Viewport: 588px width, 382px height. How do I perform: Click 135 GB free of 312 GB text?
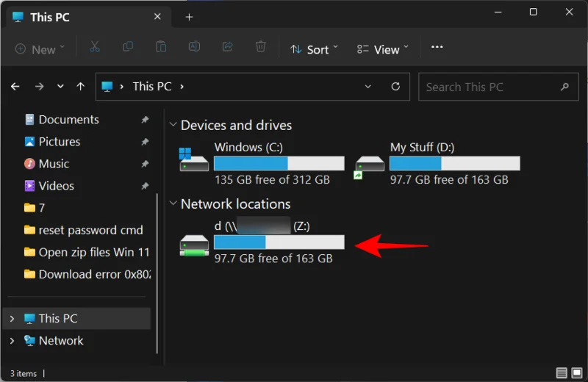click(272, 179)
